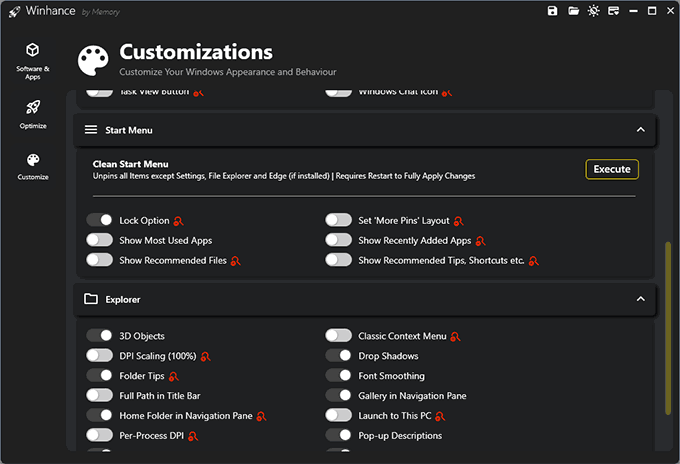Select the Customize sidebar tab

pyautogui.click(x=33, y=166)
